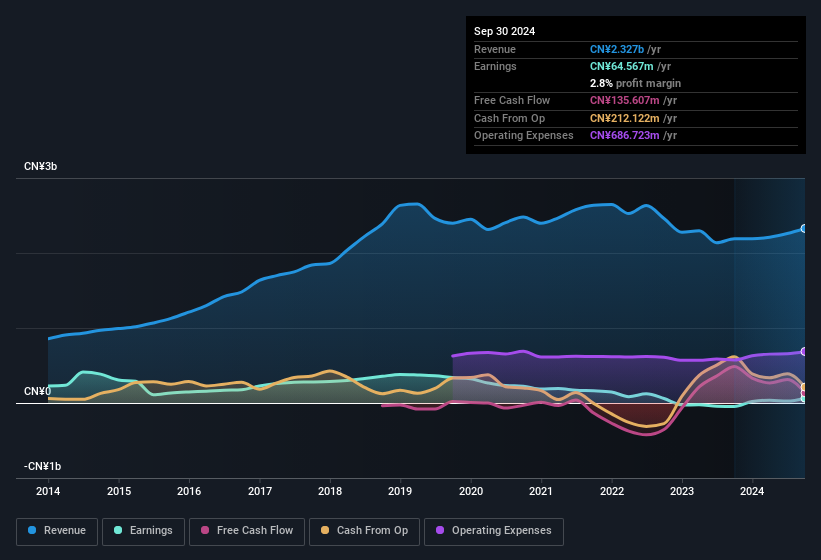Viewport: 821px width, 560px height.
Task: Click the Free Cash Flow label in tooltip
Action: (x=512, y=100)
